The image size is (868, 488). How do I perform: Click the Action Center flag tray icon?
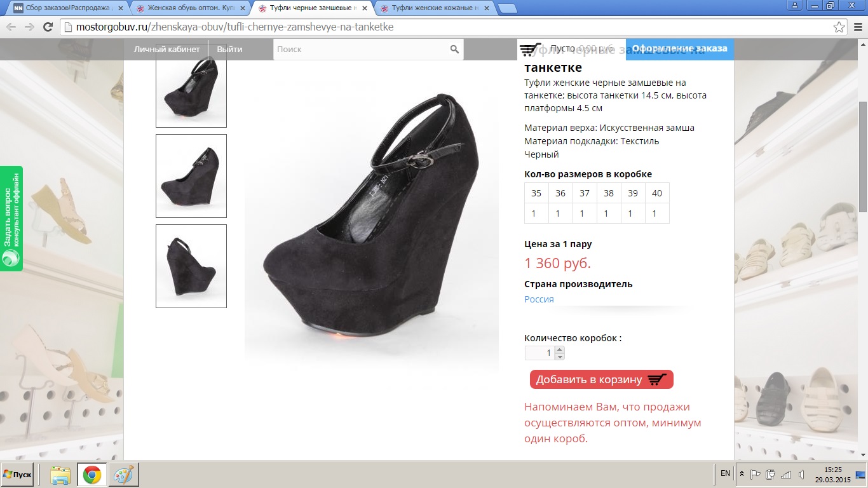point(756,474)
